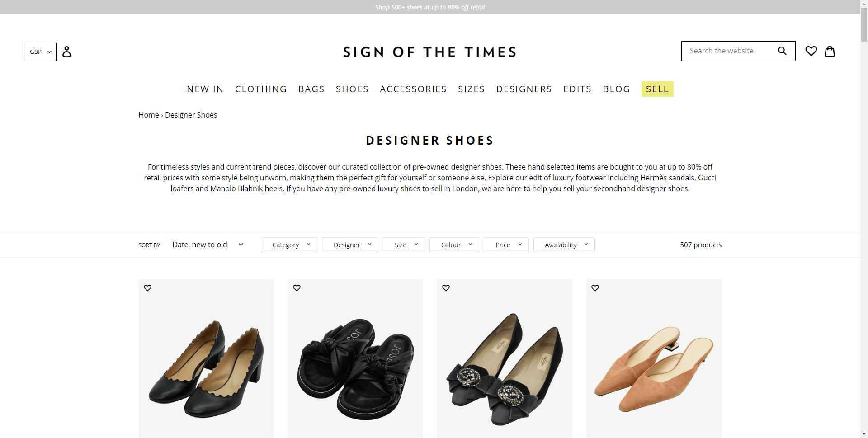Open the Colour filter dropdown
Image resolution: width=868 pixels, height=438 pixels.
click(454, 245)
